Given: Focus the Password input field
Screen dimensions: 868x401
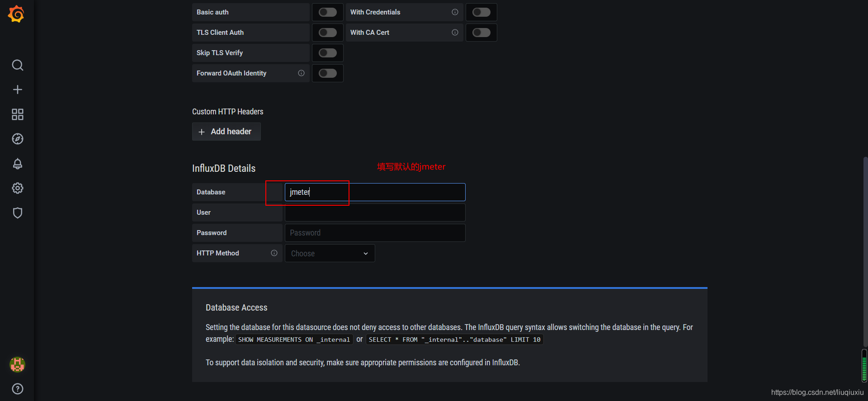Looking at the screenshot, I should coord(375,233).
